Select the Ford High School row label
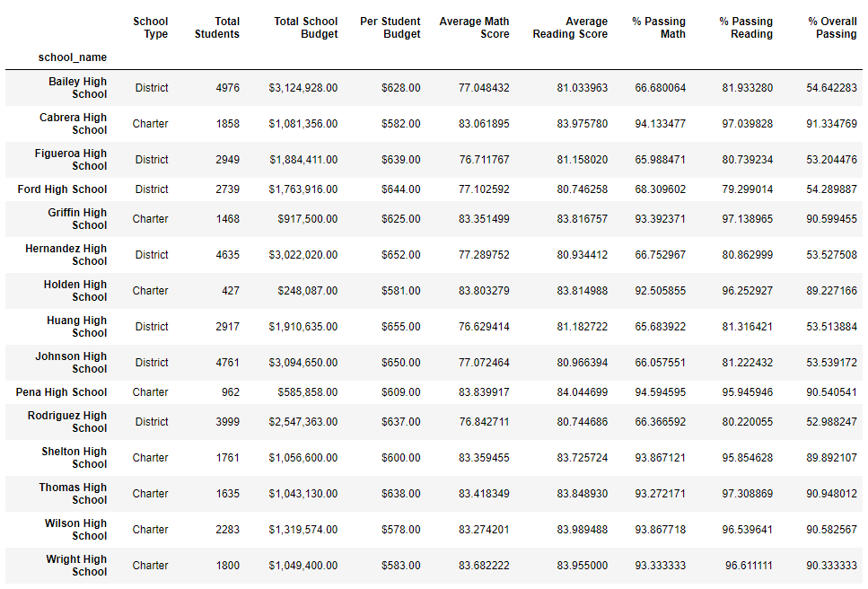The width and height of the screenshot is (868, 589). 62,189
